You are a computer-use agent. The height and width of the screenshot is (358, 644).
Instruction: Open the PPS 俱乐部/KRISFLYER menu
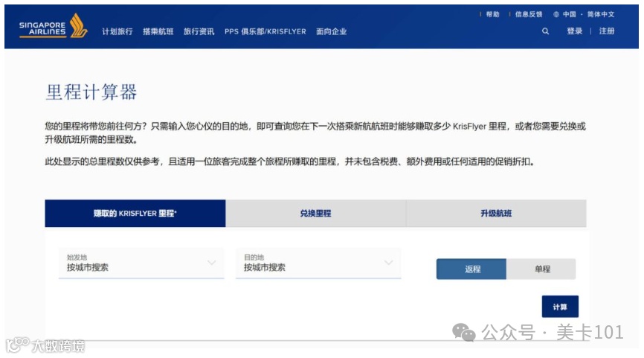coord(265,32)
